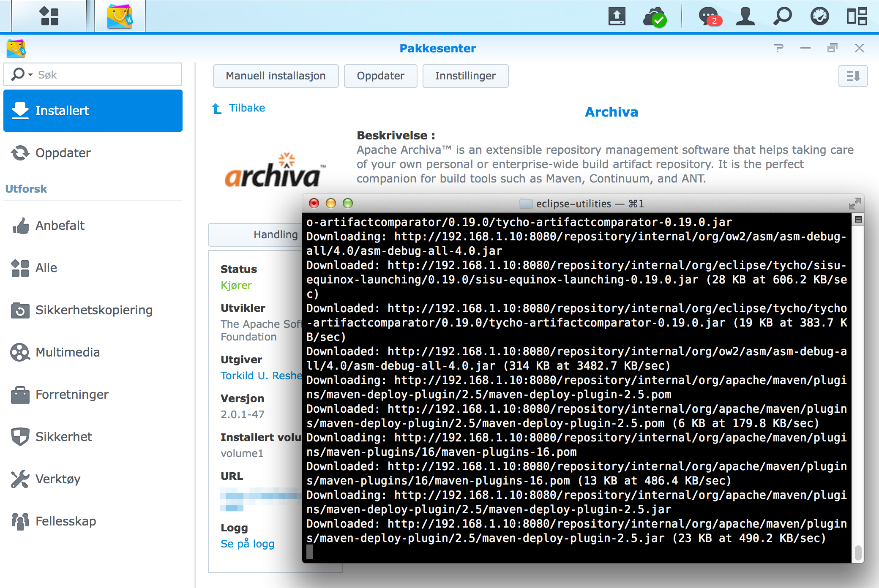Open the resource monitor gauge icon
The image size is (879, 588).
pyautogui.click(x=819, y=16)
